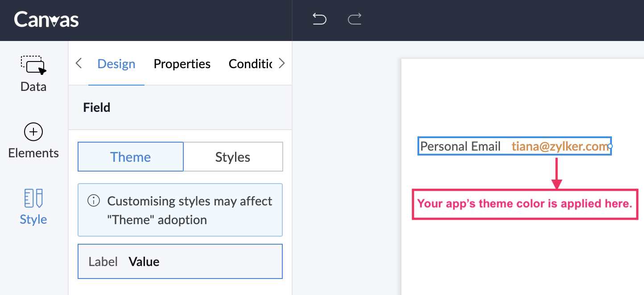Click the tiana@zylker.com email value
The width and height of the screenshot is (644, 295).
(x=560, y=146)
